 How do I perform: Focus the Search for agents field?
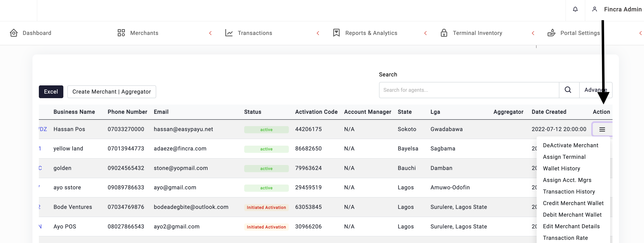[x=469, y=90]
